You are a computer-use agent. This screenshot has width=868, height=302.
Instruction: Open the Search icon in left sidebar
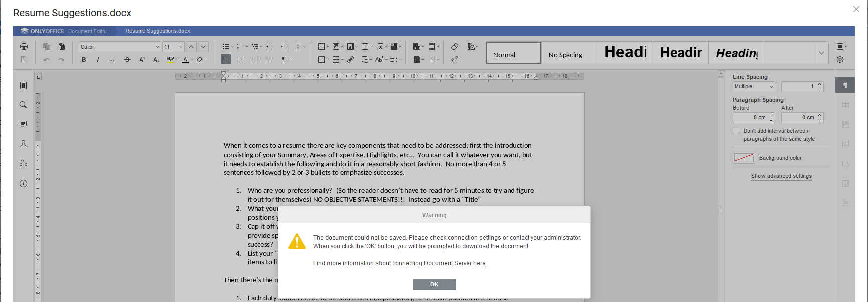click(23, 105)
